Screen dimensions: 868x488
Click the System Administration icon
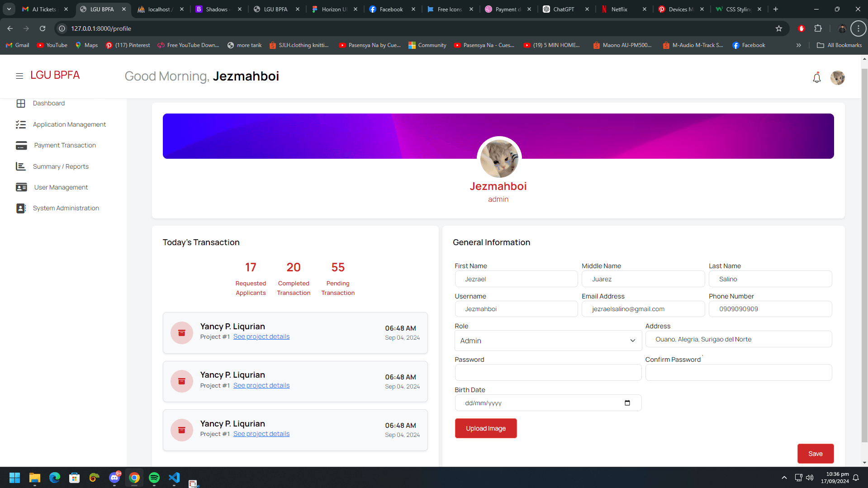(x=21, y=208)
